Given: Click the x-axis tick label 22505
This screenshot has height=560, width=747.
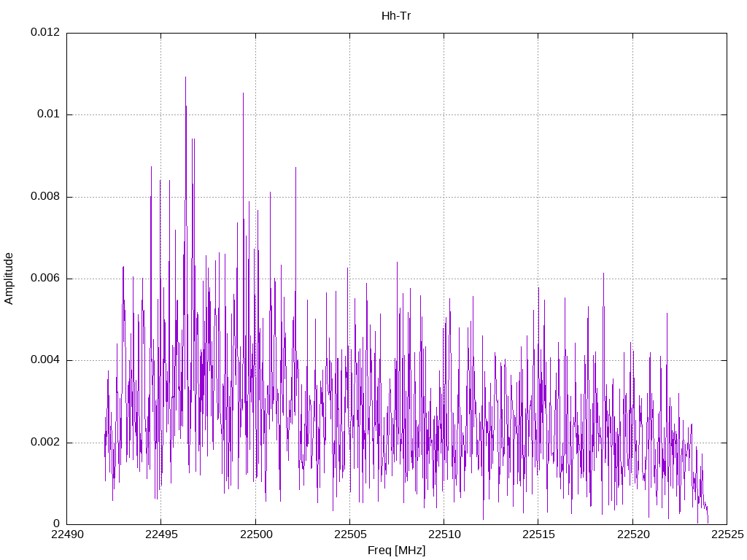Looking at the screenshot, I should coord(349,534).
